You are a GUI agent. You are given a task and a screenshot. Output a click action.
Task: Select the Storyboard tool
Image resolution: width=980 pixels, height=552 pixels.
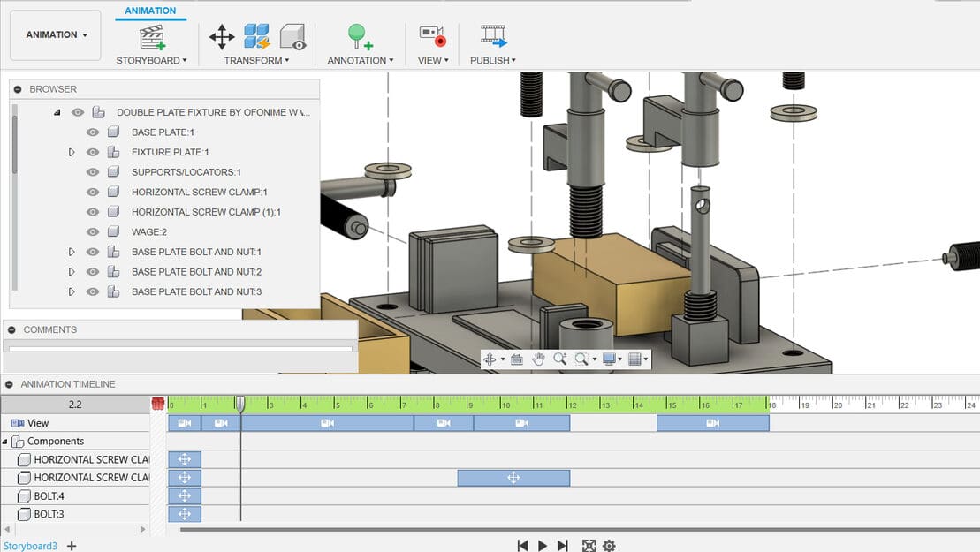(x=150, y=37)
